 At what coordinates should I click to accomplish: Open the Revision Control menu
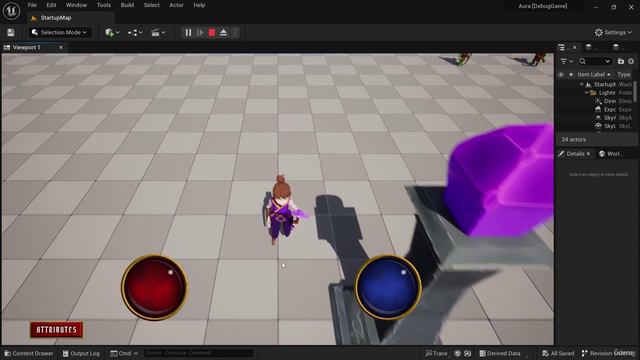(x=608, y=353)
